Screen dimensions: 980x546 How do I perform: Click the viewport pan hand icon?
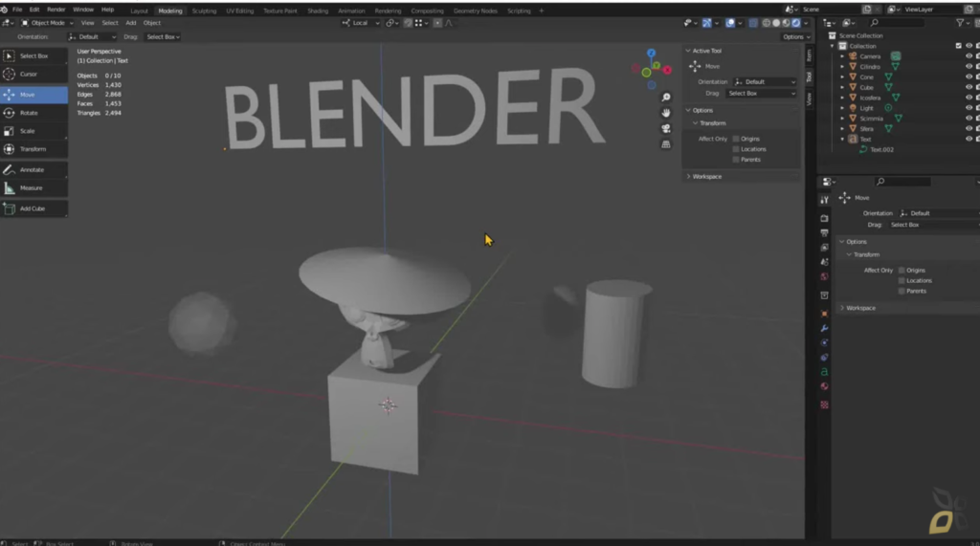pyautogui.click(x=666, y=113)
